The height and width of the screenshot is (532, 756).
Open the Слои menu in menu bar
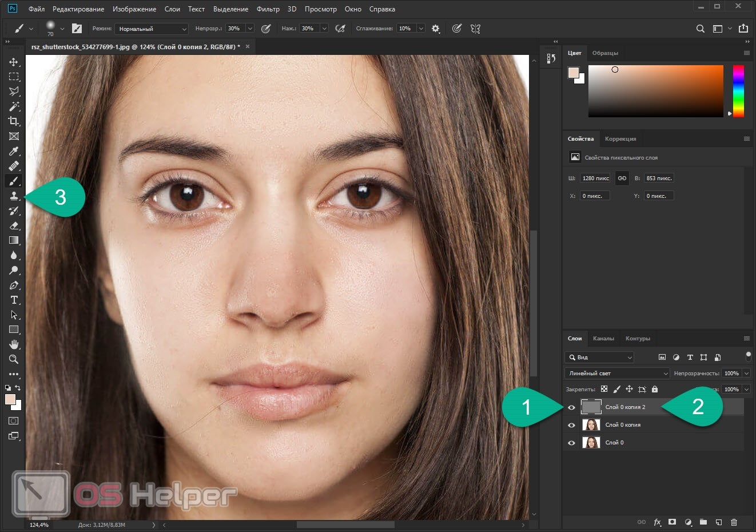[x=172, y=9]
